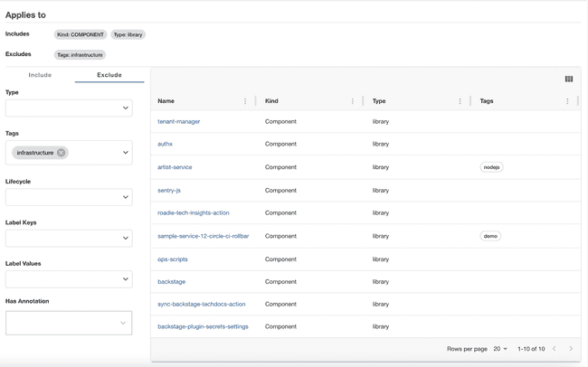Open the sentry-js entity link
Viewport: 588px width, 367px height.
[169, 191]
